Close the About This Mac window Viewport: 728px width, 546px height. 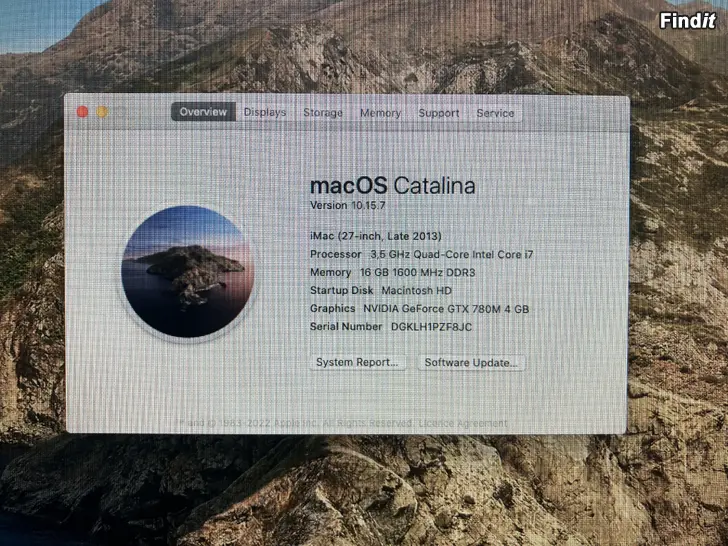(x=83, y=112)
